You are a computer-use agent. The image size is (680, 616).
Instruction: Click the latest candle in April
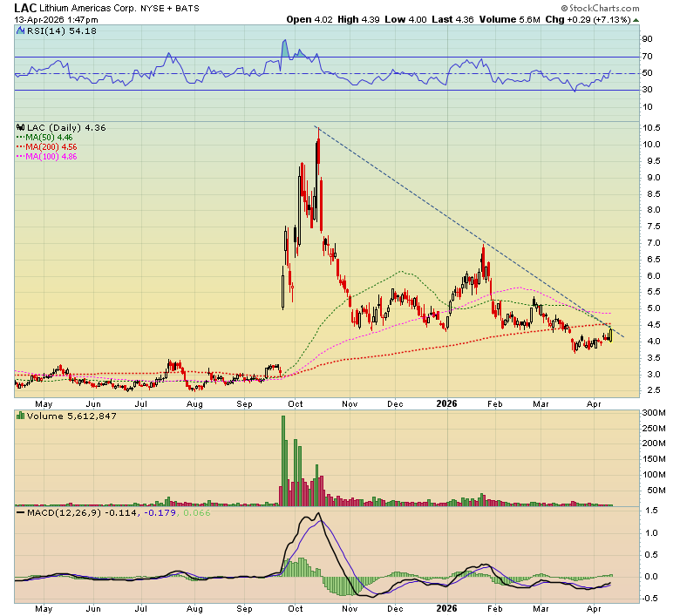tap(610, 335)
